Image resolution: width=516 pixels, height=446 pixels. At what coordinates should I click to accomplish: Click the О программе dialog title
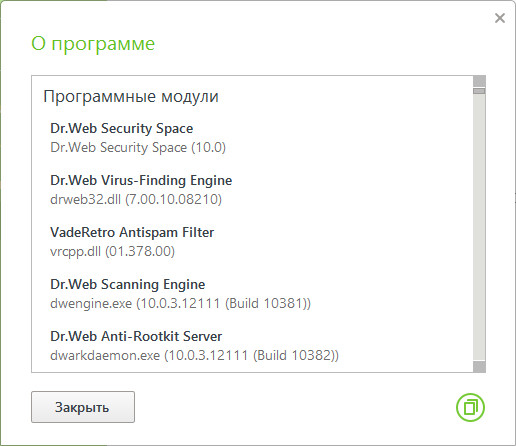click(93, 44)
